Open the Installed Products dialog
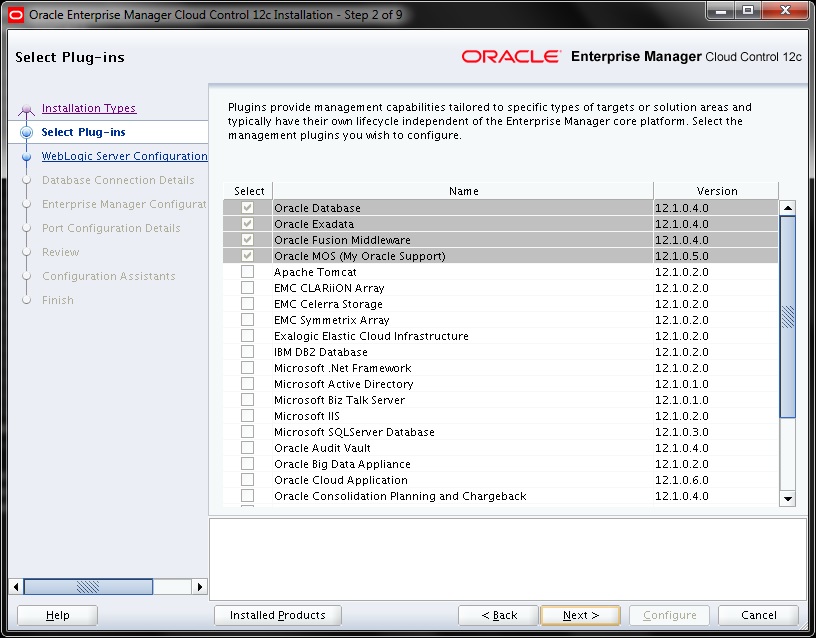 (x=278, y=615)
